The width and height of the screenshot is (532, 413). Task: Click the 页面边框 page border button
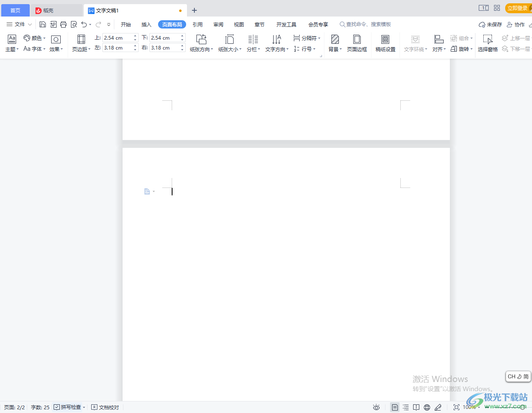coord(357,43)
